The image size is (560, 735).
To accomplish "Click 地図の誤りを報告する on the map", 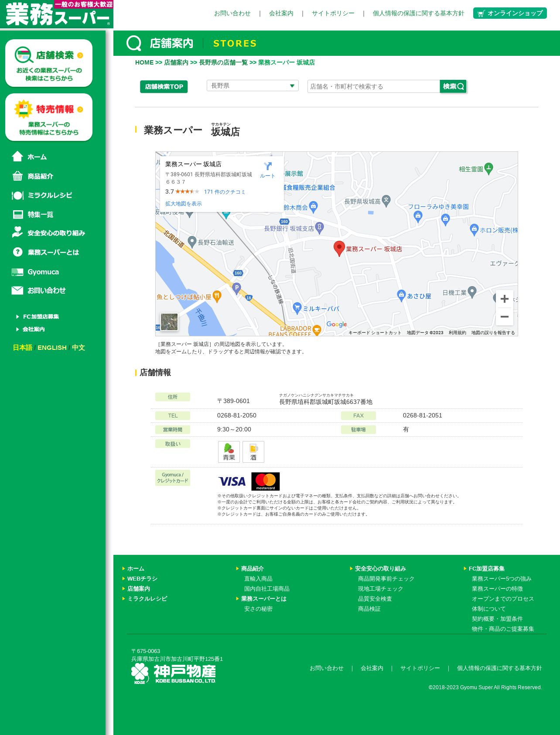I will pyautogui.click(x=493, y=332).
